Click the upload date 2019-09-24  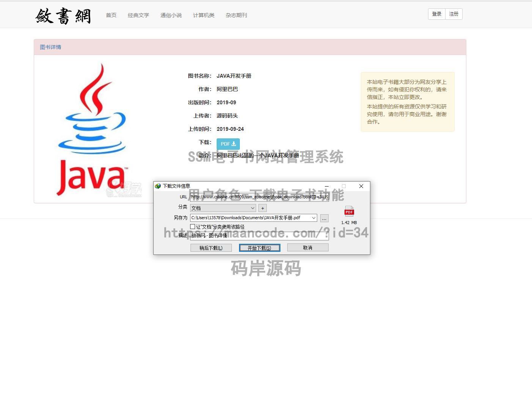(230, 129)
